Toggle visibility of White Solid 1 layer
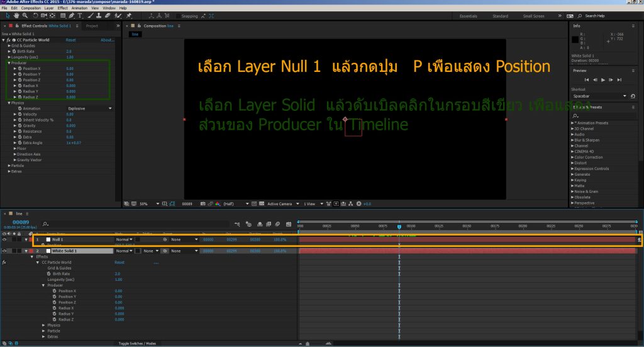This screenshot has width=644, height=347. [x=5, y=251]
